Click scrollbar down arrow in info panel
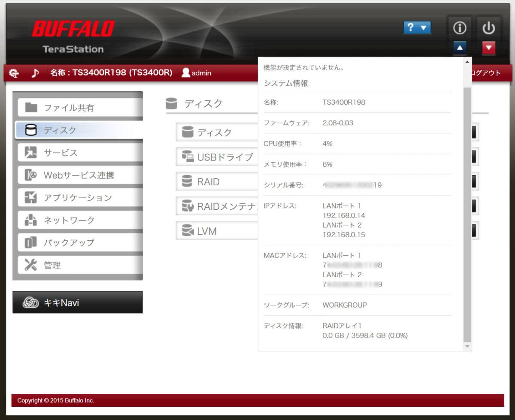This screenshot has width=515, height=420. (x=467, y=346)
